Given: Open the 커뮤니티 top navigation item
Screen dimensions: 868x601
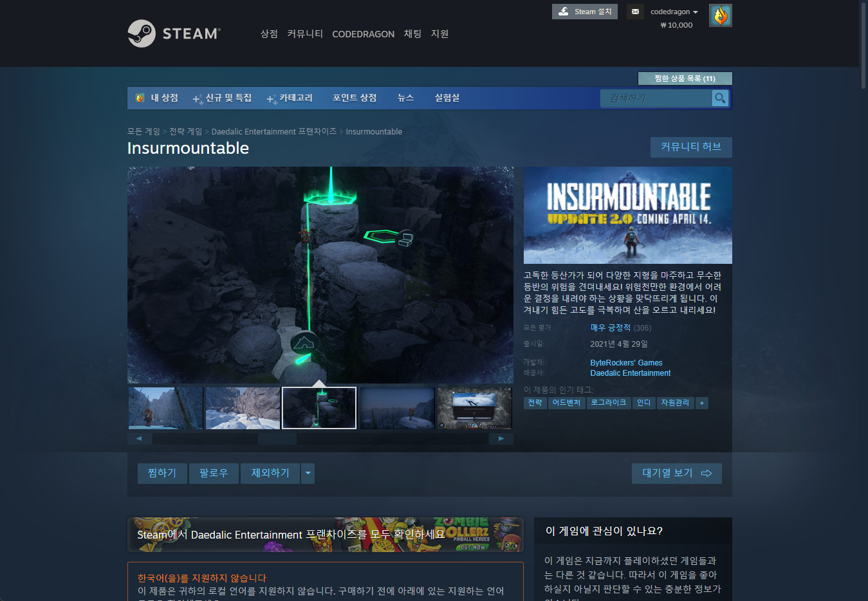Looking at the screenshot, I should pyautogui.click(x=305, y=34).
